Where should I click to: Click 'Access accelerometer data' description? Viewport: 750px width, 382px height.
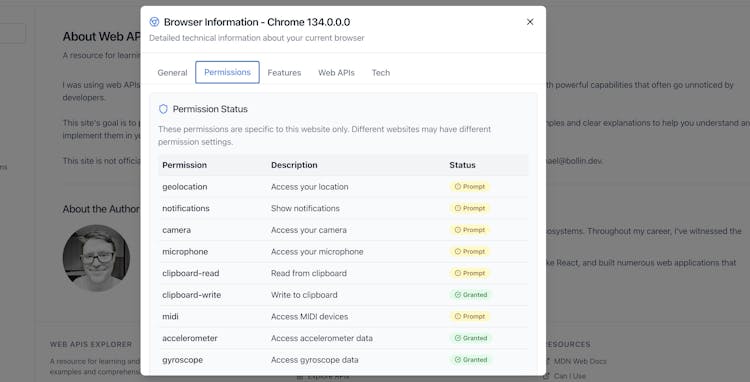tap(322, 338)
